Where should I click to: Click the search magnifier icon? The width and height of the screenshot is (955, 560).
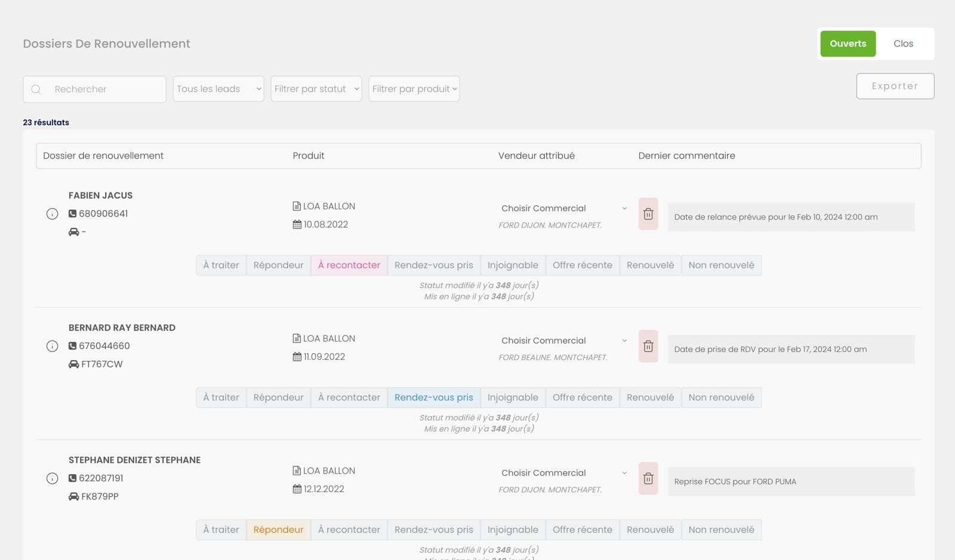point(36,89)
